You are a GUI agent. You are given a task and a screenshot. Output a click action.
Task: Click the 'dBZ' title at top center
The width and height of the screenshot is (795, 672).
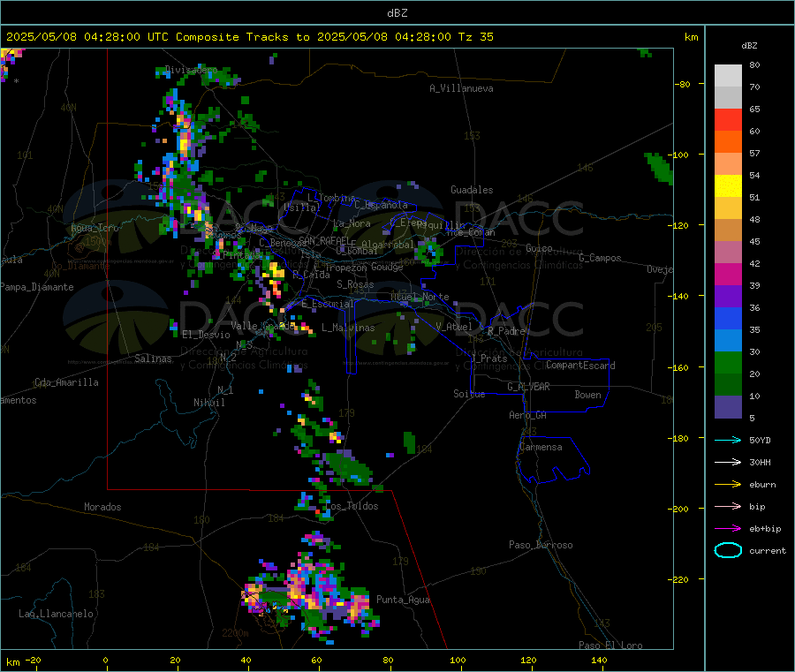(397, 13)
